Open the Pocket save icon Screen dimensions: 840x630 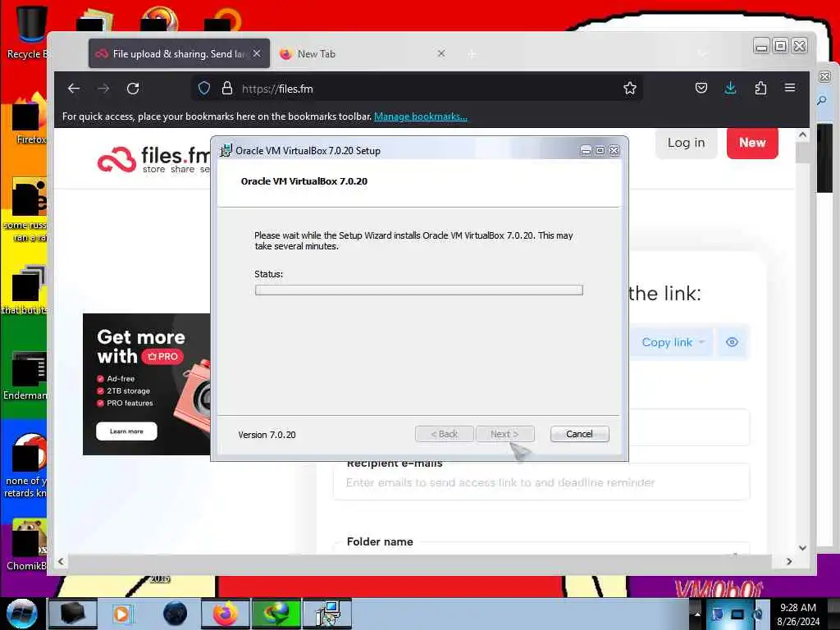[x=701, y=88]
